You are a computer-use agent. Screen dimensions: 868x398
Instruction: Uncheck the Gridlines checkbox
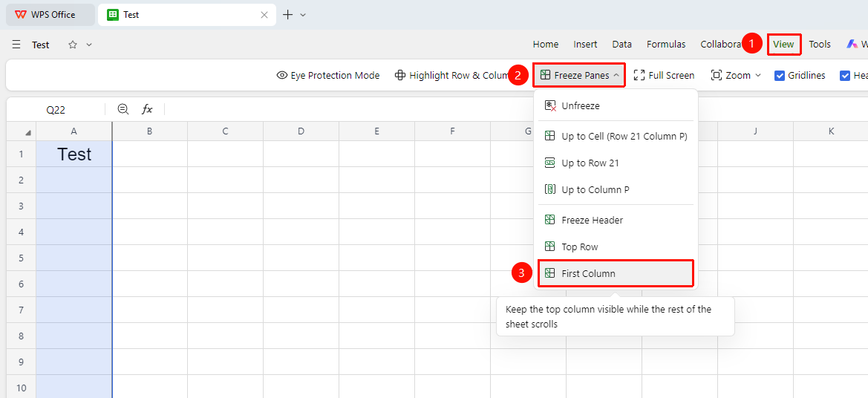(x=780, y=76)
